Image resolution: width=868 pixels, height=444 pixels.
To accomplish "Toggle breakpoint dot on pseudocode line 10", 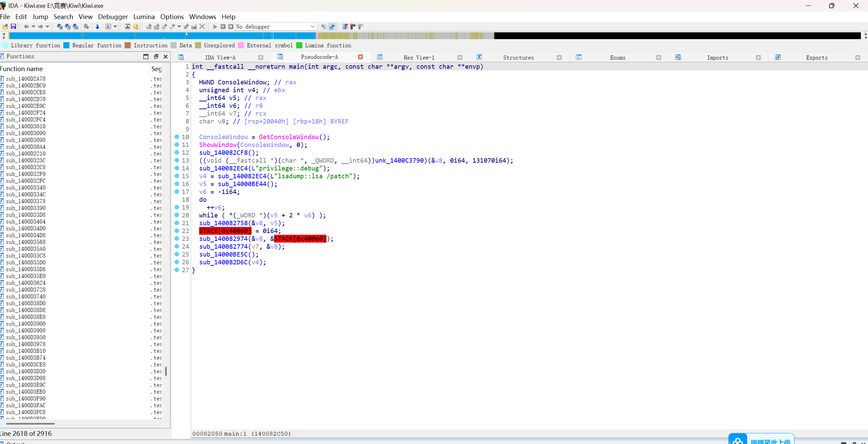I will coord(177,137).
